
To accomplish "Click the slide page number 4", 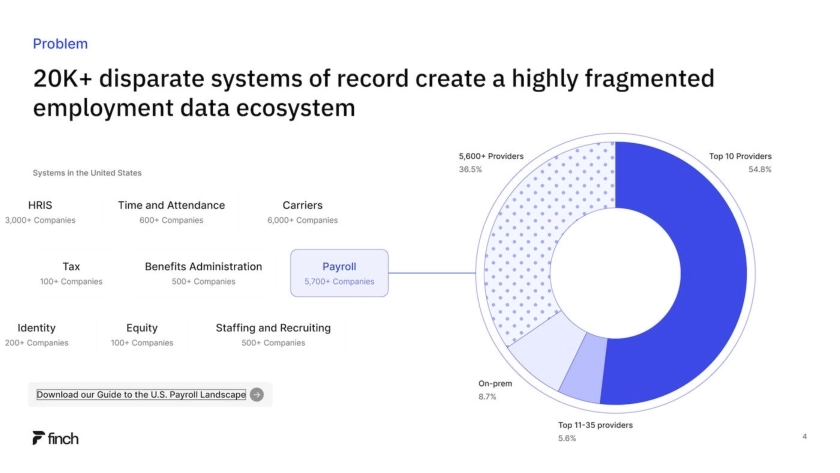I will (804, 437).
